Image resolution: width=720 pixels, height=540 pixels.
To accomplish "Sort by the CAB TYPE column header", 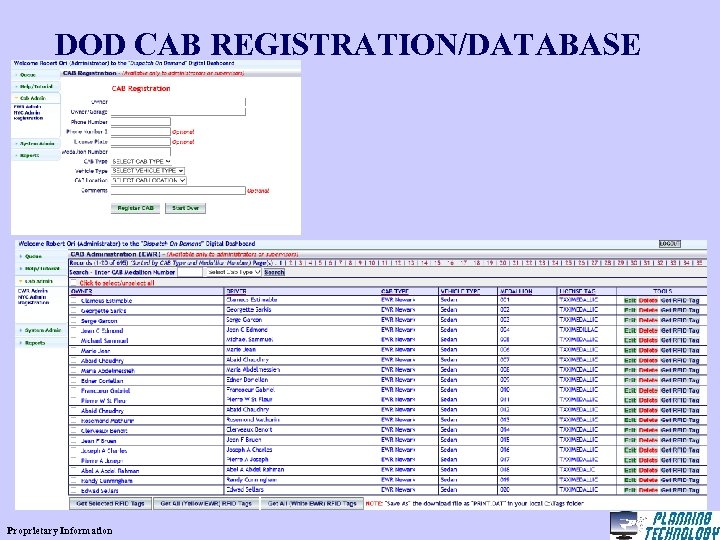I will click(x=395, y=291).
